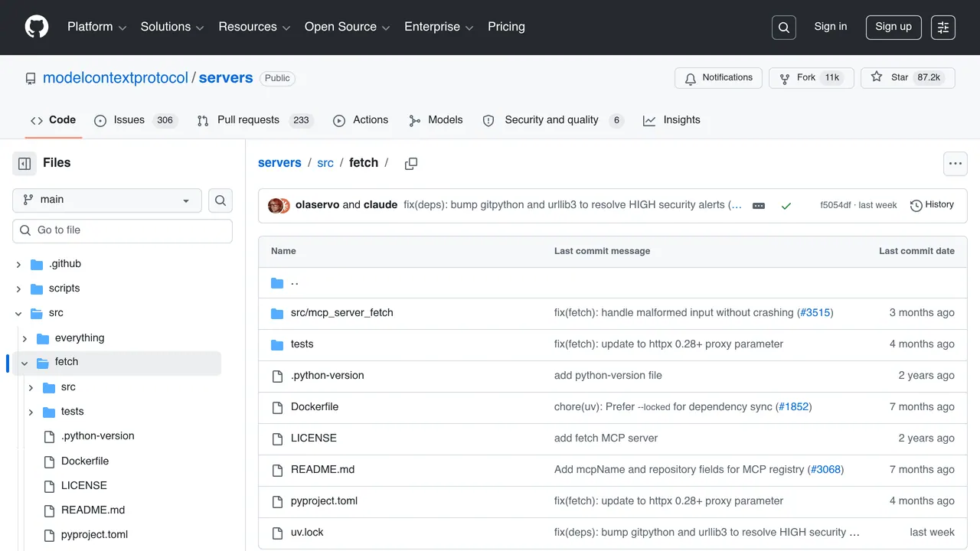Click the uv.lock file icon

pos(277,533)
